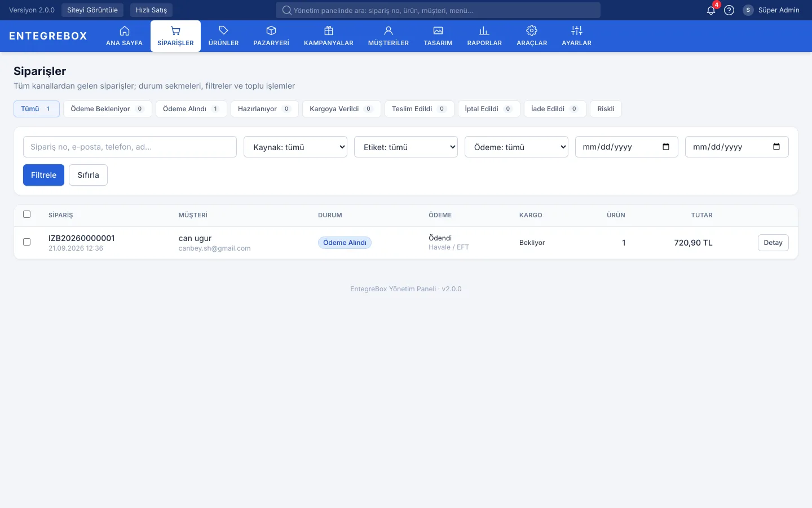Select the Tümü status tab

pos(37,109)
